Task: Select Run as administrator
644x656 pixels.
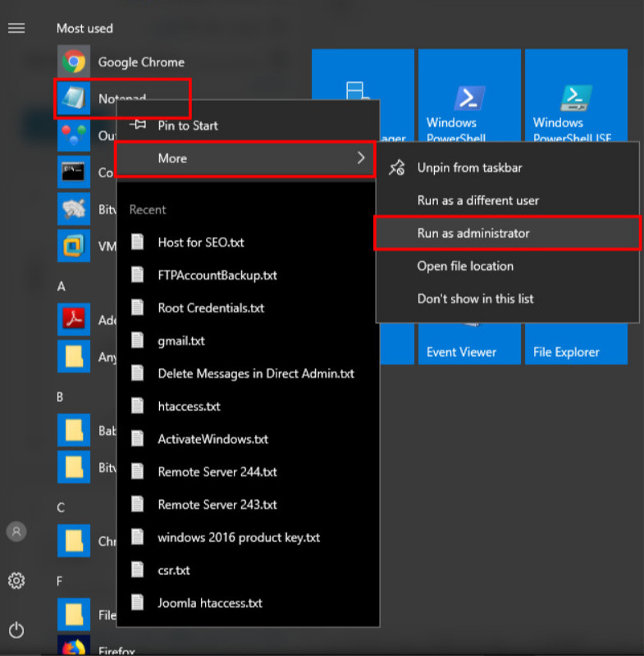Action: (x=507, y=233)
